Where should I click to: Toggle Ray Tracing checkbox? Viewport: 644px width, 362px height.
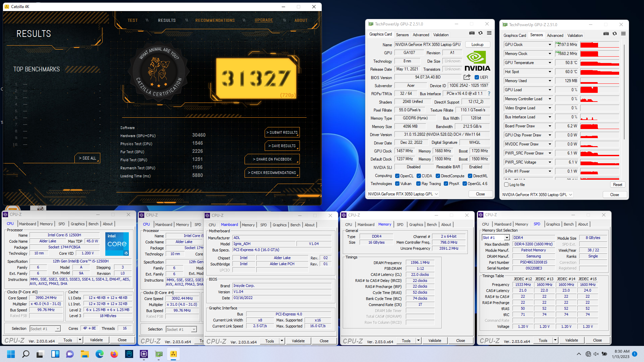[x=418, y=184]
